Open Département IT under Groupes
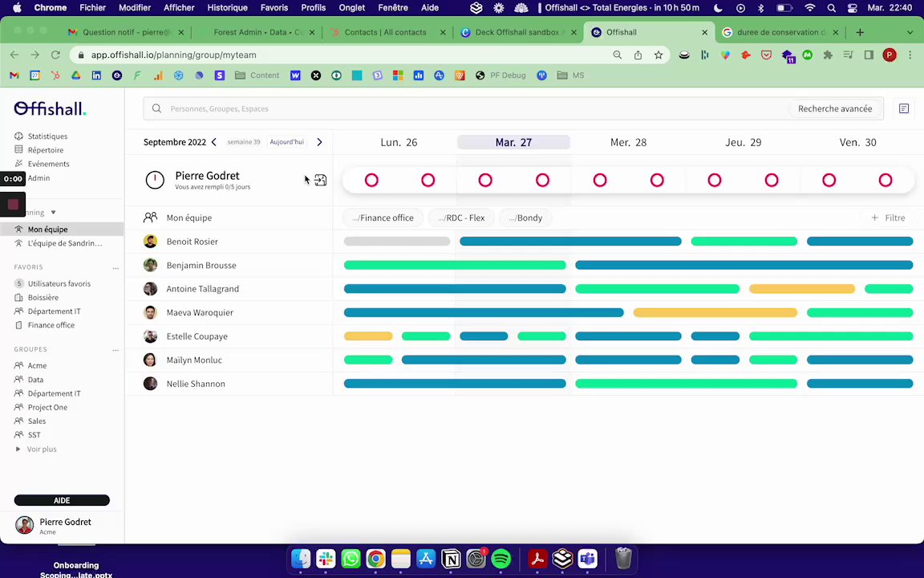The image size is (924, 578). click(x=55, y=393)
